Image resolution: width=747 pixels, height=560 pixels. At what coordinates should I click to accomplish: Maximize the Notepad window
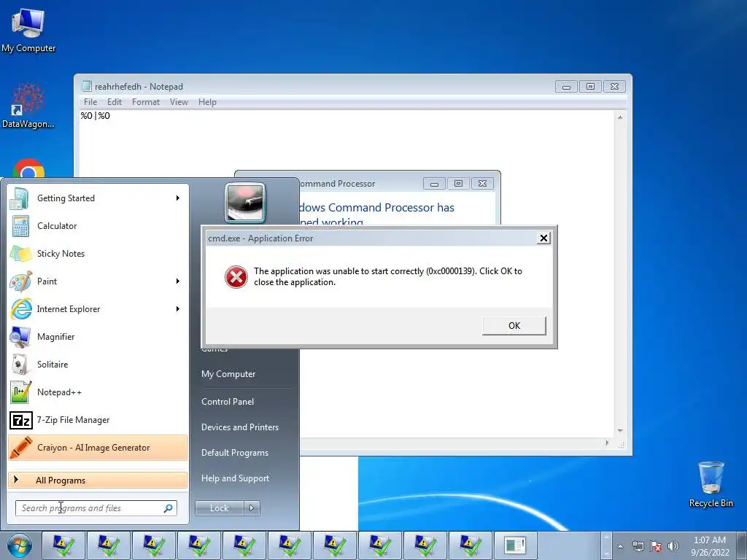(x=590, y=87)
